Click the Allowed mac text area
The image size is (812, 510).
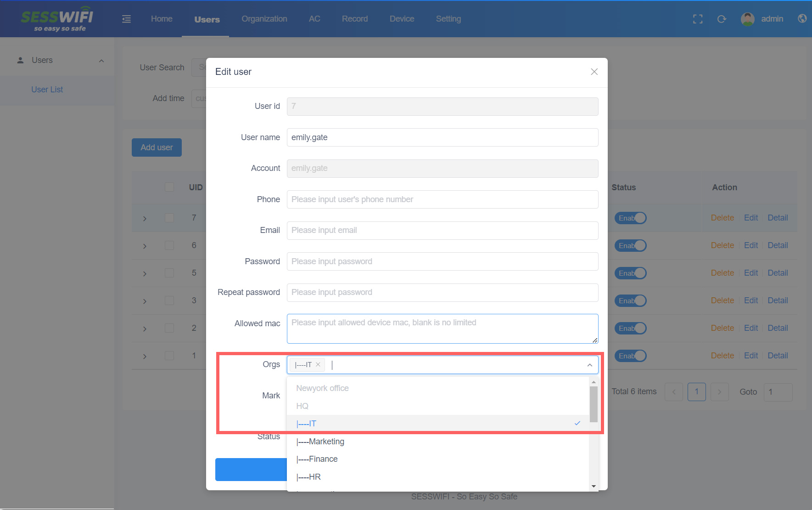click(x=442, y=329)
